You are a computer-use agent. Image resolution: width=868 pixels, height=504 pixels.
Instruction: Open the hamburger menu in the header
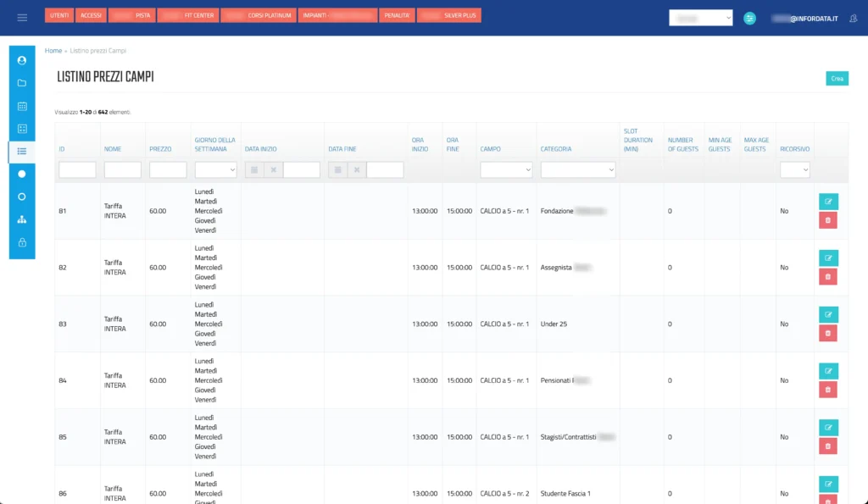coord(22,18)
